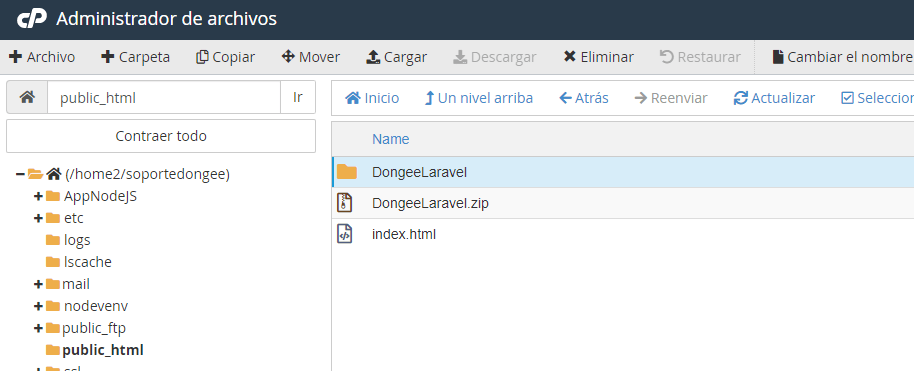Click the Restaurar toolbar button
Screen dimensions: 914x371
(x=700, y=57)
